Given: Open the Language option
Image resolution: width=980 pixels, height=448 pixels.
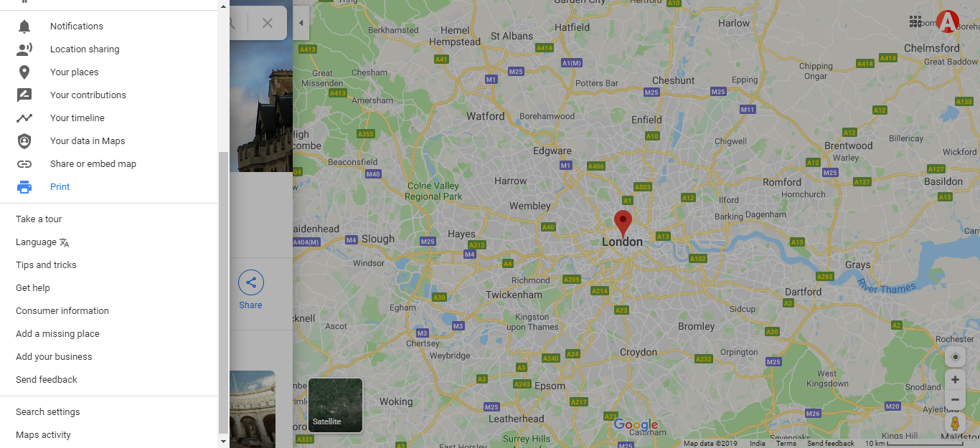Looking at the screenshot, I should coord(42,242).
